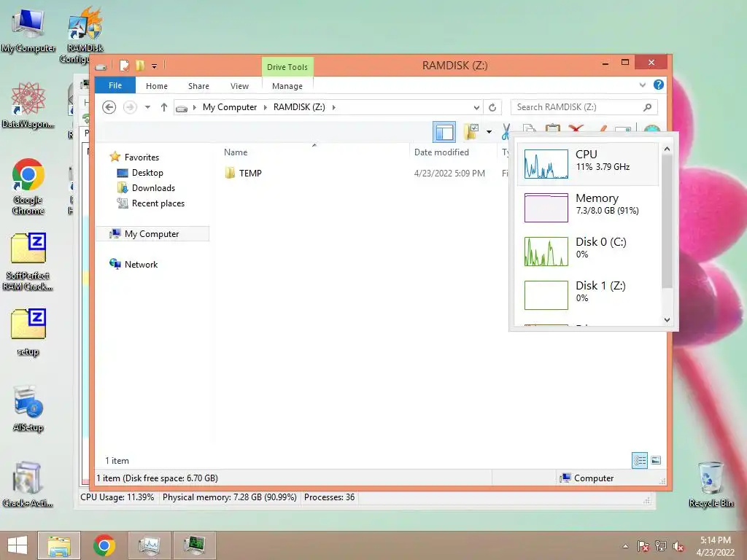
Task: Select Desktop under Favorites
Action: [147, 173]
